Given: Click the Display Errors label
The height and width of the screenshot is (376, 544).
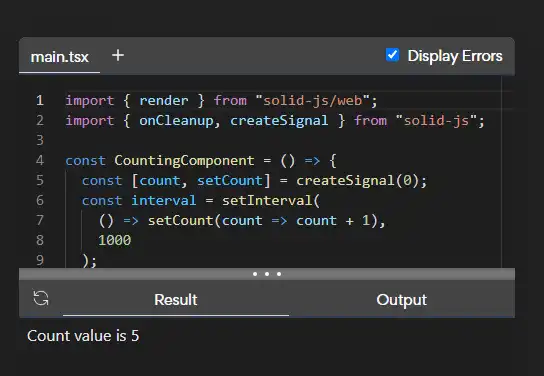Looking at the screenshot, I should pos(455,56).
